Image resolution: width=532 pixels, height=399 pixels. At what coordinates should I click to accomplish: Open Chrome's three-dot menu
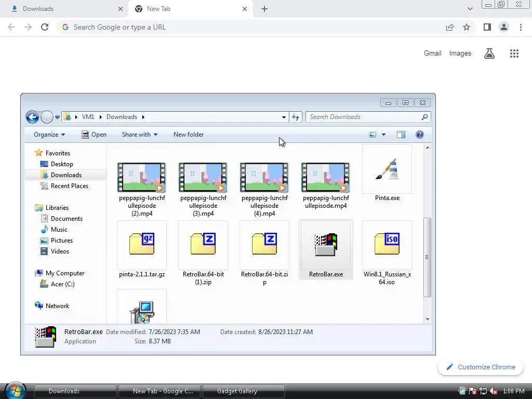coord(521,27)
